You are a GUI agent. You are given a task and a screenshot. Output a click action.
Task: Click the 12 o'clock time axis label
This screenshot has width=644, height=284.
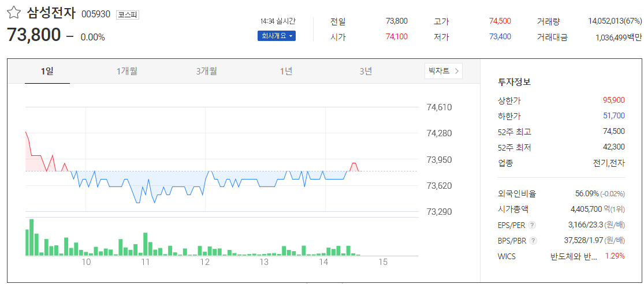(205, 262)
